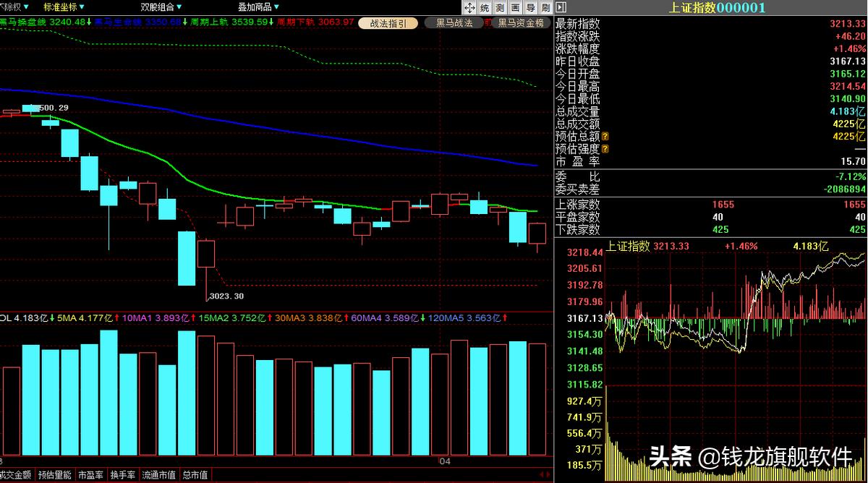Screen dimensions: 868x483
Task: Click the 5MA 4.177亿 volume label
Action: [x=88, y=317]
